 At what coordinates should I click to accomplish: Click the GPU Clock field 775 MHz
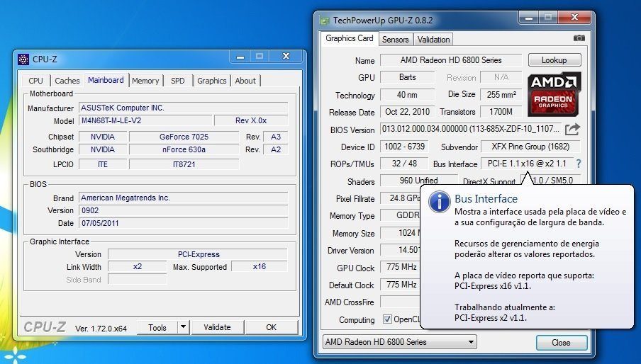click(401, 267)
